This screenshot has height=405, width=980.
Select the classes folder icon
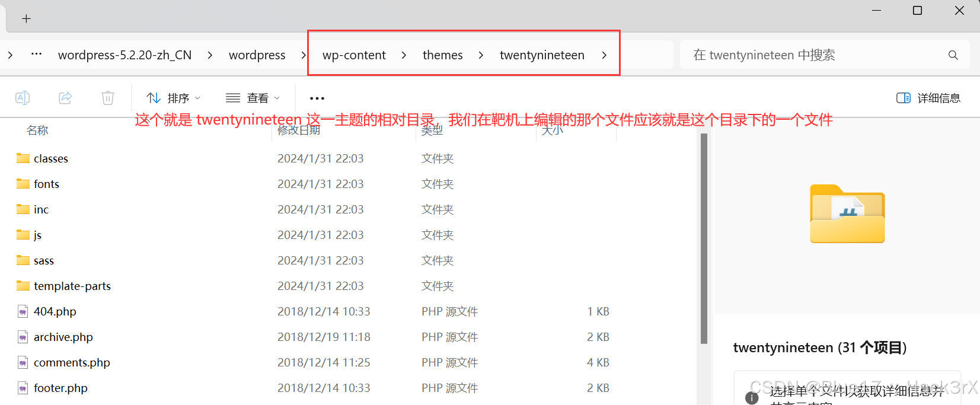click(23, 158)
